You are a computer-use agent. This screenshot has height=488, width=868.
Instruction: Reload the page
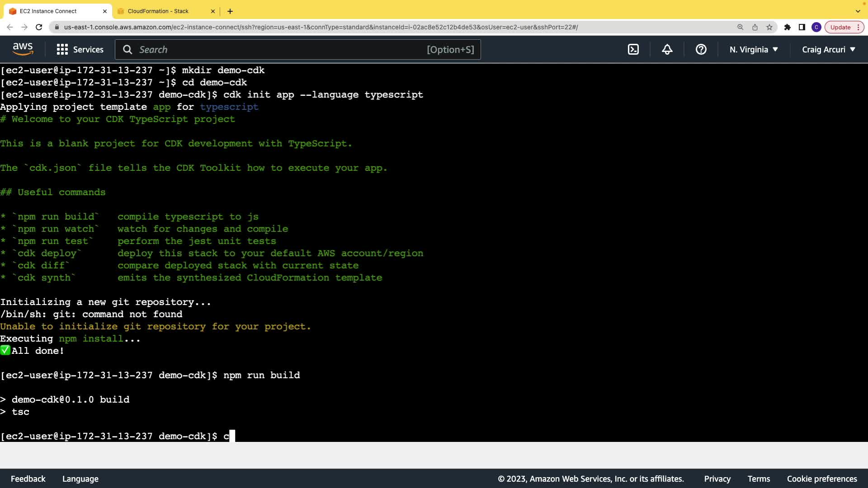(x=39, y=27)
